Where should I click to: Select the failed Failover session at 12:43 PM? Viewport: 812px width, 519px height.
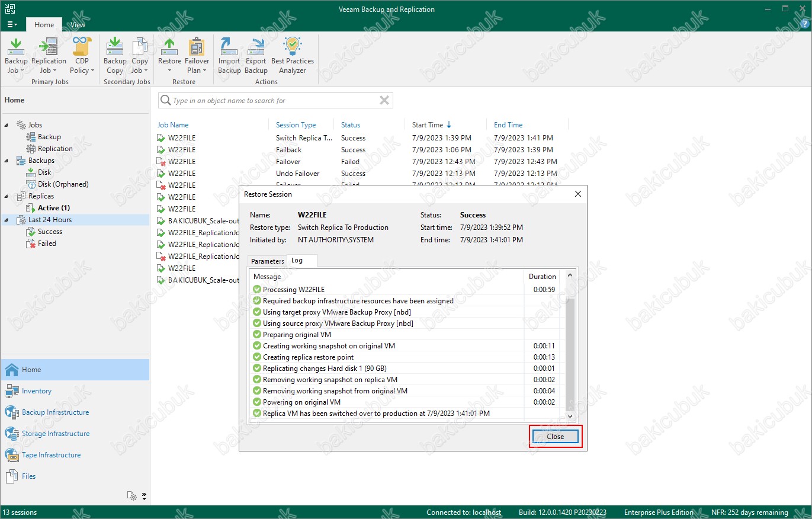(362, 162)
